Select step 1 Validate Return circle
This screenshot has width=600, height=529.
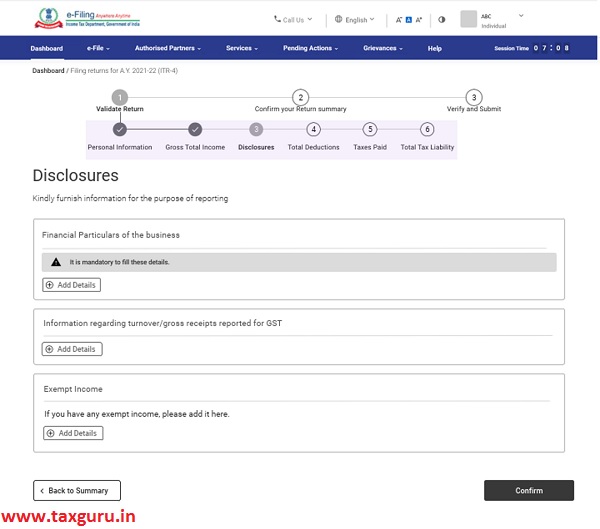tap(120, 97)
